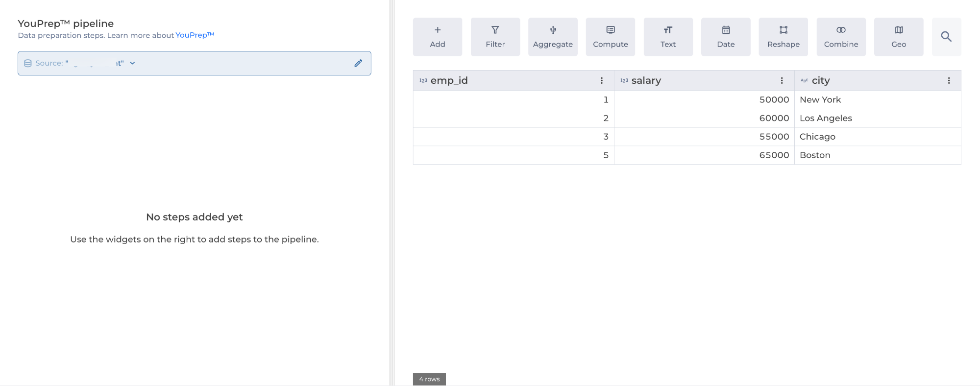Open the Reshape widget
Image resolution: width=980 pixels, height=386 pixels.
click(783, 37)
